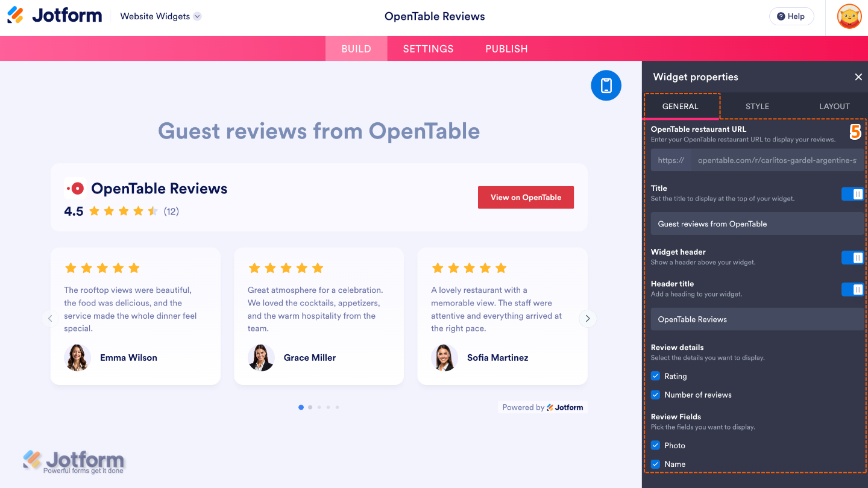Uncheck the Number of reviews checkbox
Image resolution: width=868 pixels, height=488 pixels.
[656, 395]
